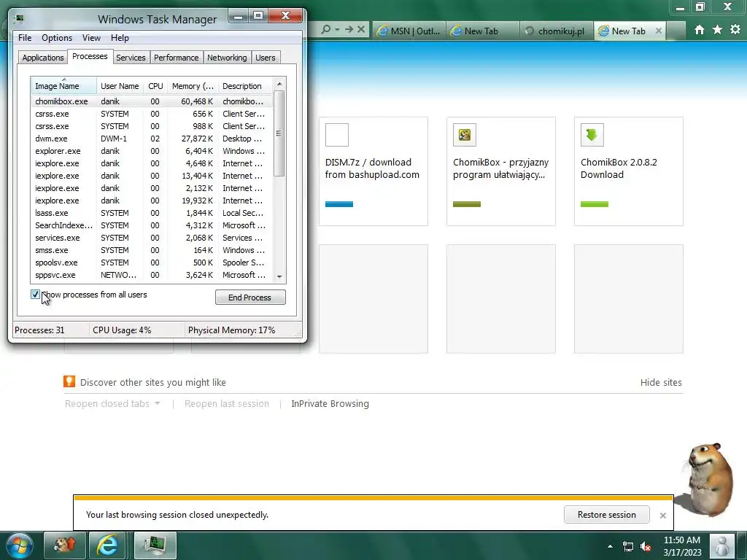This screenshot has height=560, width=747.
Task: Click the DISM.7z tile blue activity bar
Action: click(339, 204)
